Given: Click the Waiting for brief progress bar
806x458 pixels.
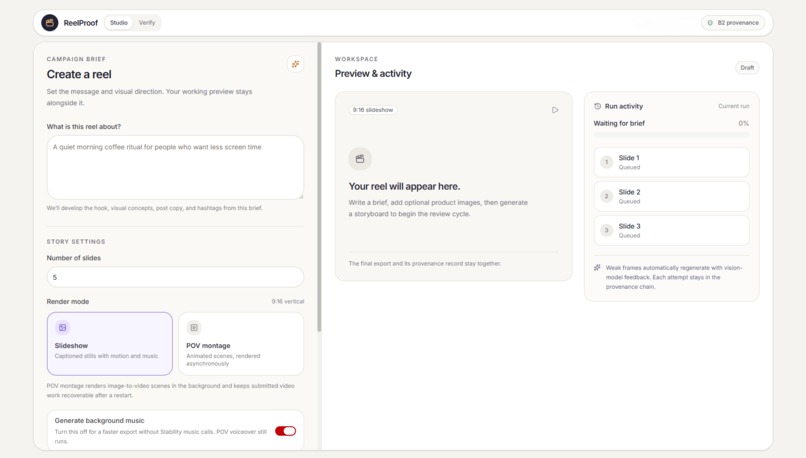Looking at the screenshot, I should 671,135.
